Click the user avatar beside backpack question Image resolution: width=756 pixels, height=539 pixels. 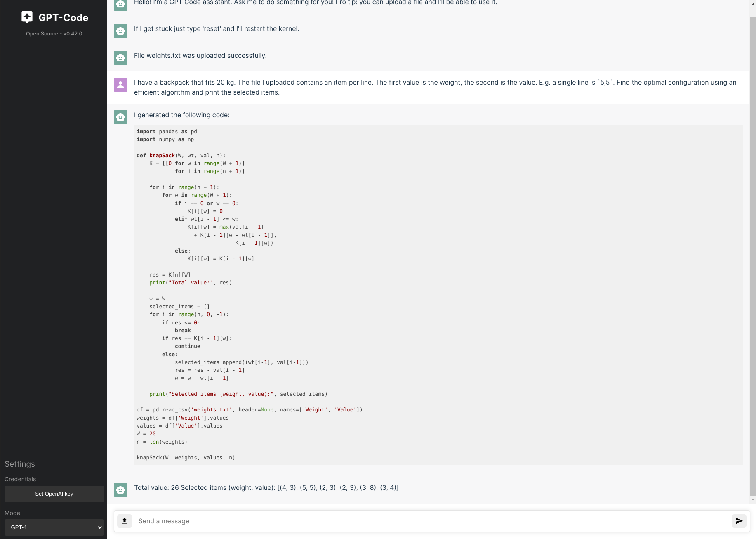(x=120, y=85)
